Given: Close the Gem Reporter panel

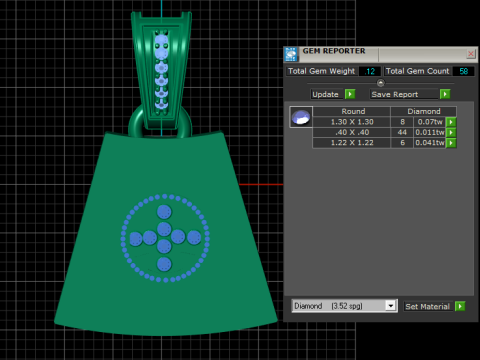Looking at the screenshot, I should point(471,53).
